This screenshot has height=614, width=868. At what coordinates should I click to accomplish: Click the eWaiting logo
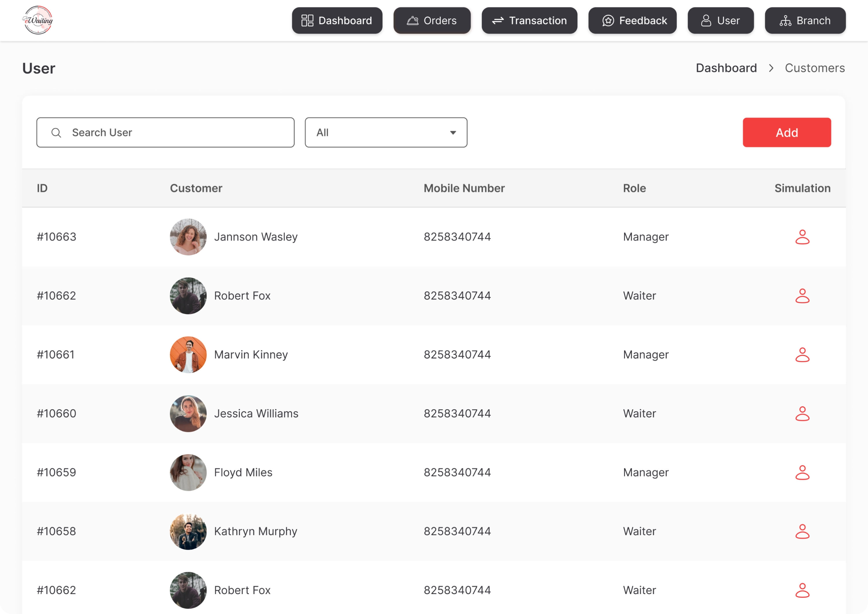tap(38, 21)
